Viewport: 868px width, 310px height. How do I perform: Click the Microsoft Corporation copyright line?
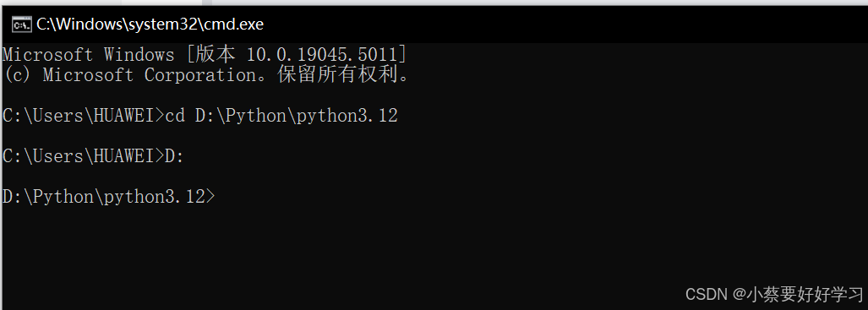[x=207, y=74]
